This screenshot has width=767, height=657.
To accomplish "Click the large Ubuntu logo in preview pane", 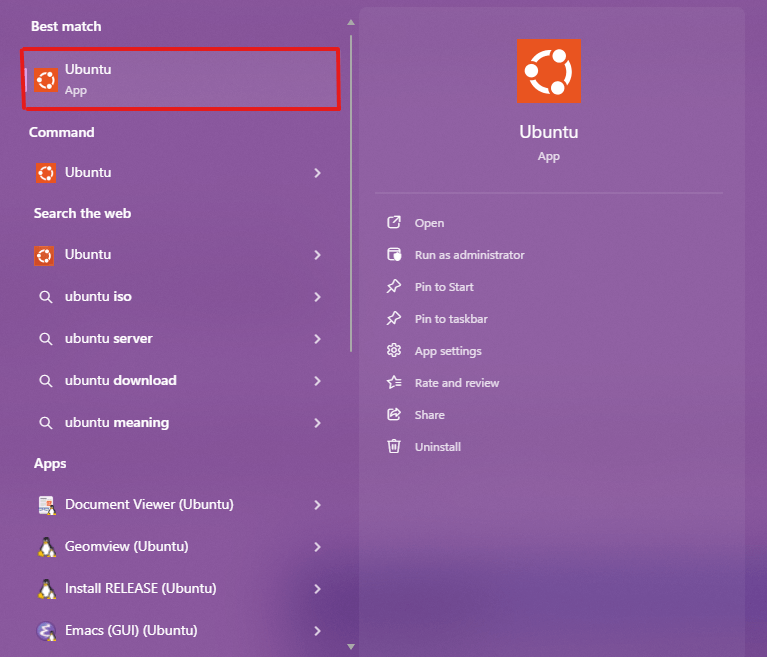I will click(x=549, y=71).
